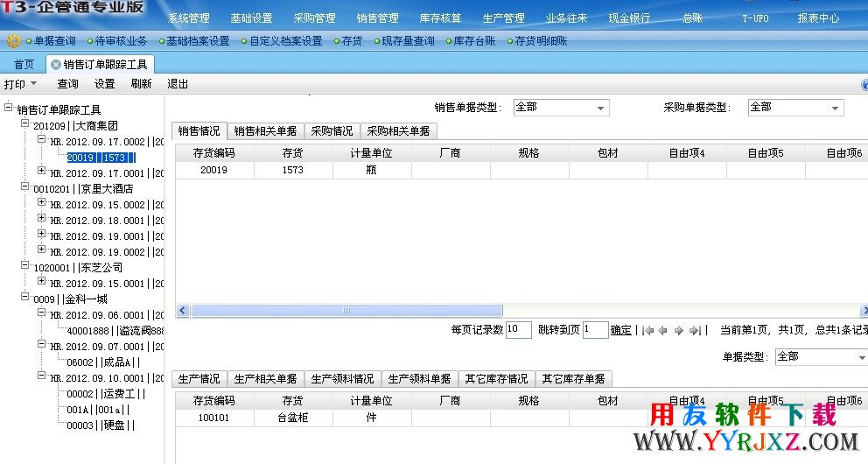Switch to 首页 tab
Image resolution: width=868 pixels, height=464 pixels.
pos(24,65)
